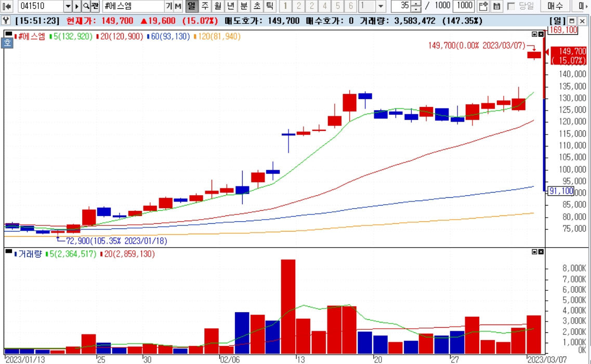Viewport: 591px width, 364px height.
Task: Switch to 틱 tick chart period
Action: point(269,6)
